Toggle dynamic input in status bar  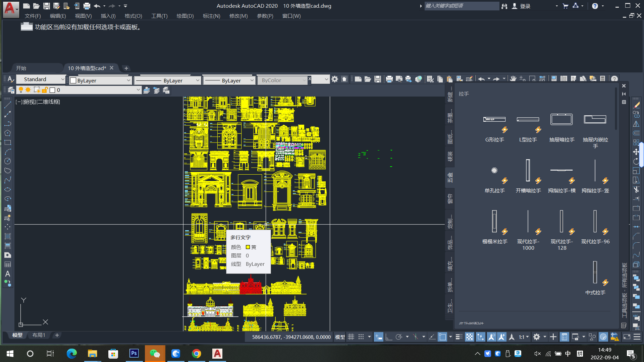pos(378,337)
